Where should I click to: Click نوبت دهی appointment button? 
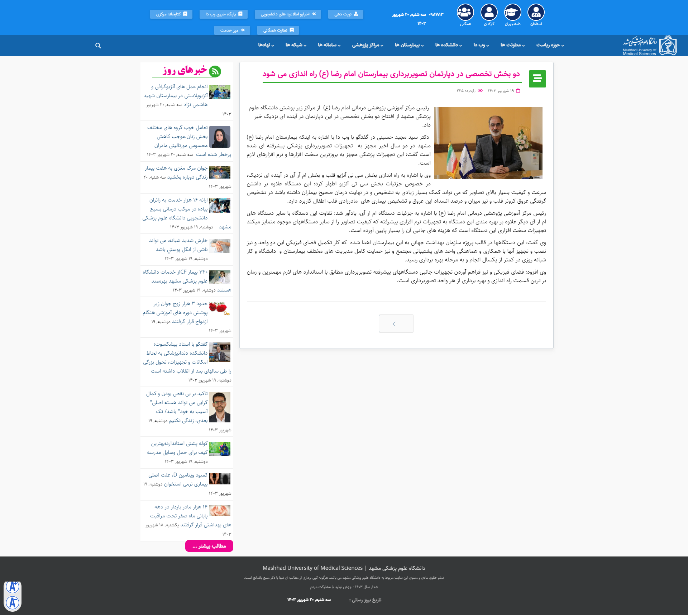(x=346, y=14)
